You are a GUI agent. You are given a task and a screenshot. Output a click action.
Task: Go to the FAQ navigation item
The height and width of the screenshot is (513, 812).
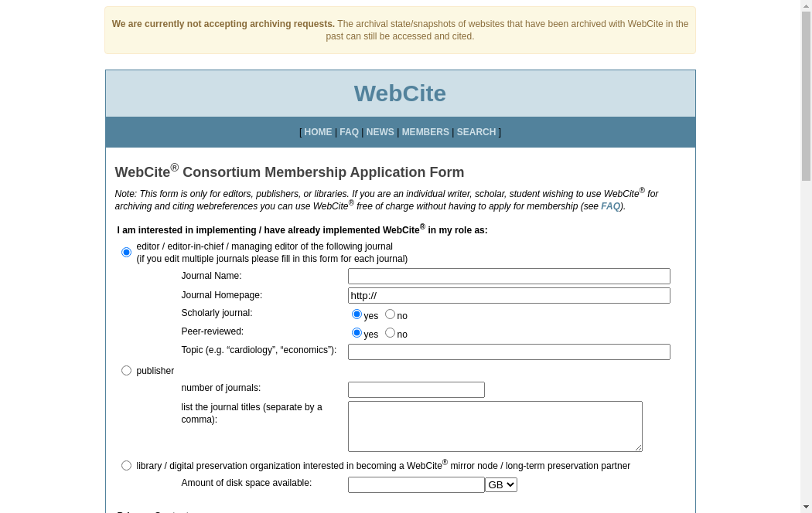point(349,132)
